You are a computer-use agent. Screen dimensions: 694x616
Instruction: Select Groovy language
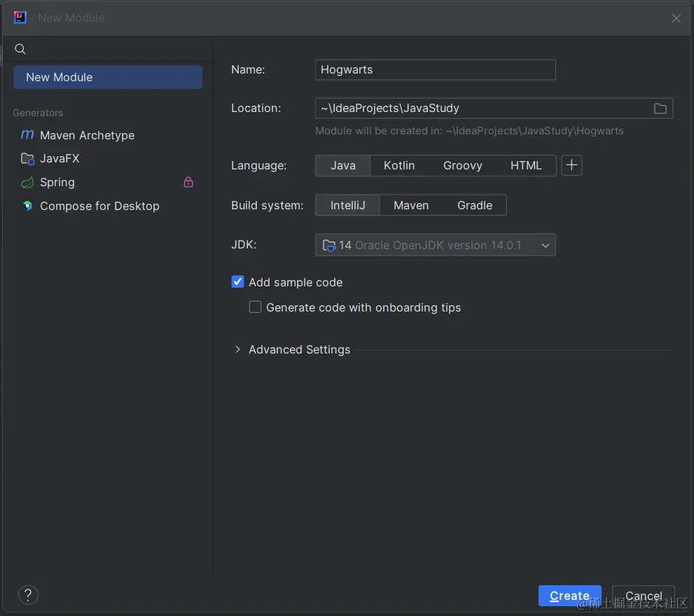462,165
